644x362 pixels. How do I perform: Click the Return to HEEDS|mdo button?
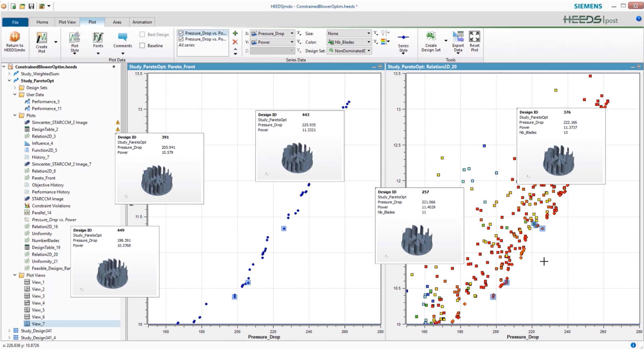[15, 42]
